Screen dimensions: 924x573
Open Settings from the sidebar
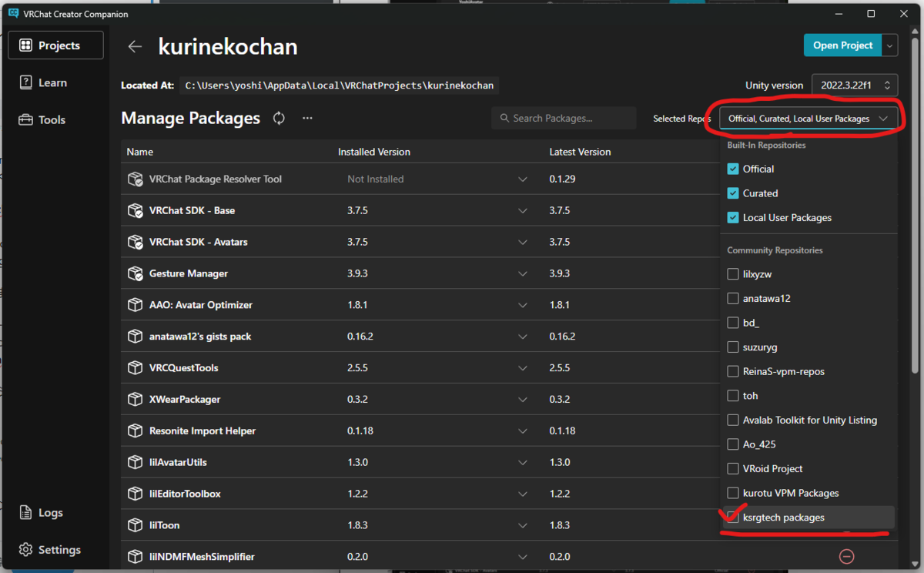[51, 550]
